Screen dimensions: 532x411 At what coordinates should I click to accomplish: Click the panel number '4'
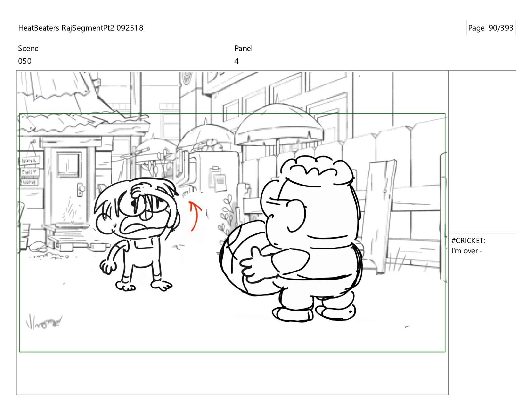coord(236,61)
